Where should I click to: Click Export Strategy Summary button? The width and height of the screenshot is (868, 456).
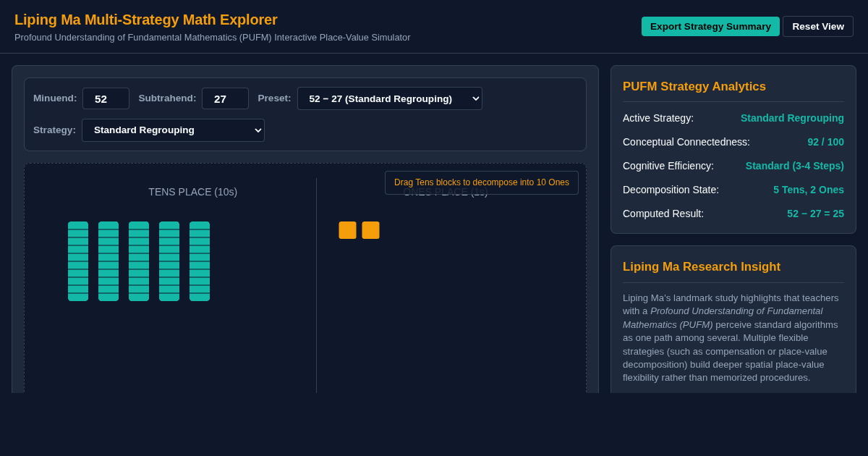[710, 27]
